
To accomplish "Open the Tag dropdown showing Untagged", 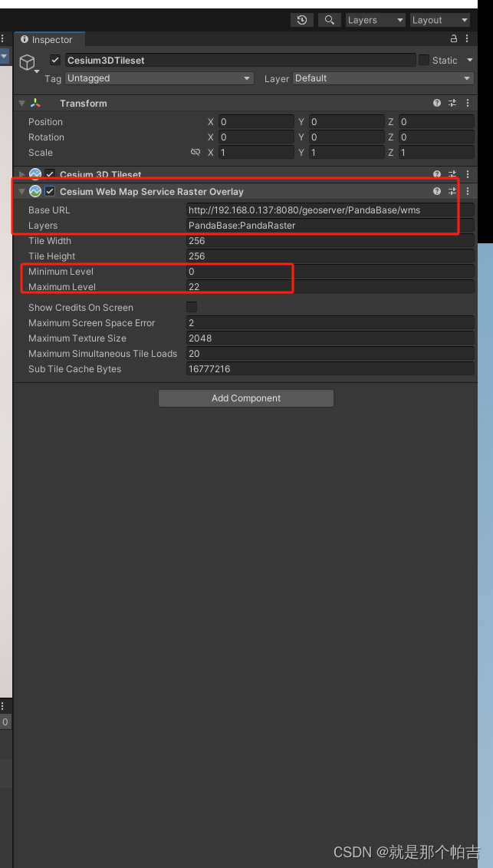I will pyautogui.click(x=159, y=78).
